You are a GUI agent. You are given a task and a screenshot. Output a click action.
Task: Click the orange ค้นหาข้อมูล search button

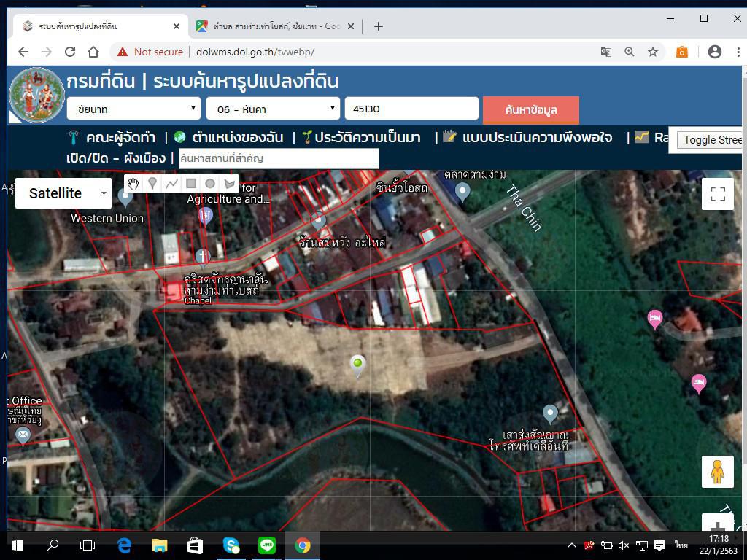[530, 109]
